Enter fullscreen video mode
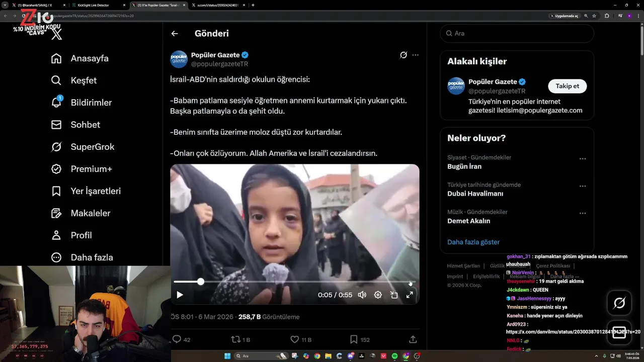644x362 pixels. (410, 295)
